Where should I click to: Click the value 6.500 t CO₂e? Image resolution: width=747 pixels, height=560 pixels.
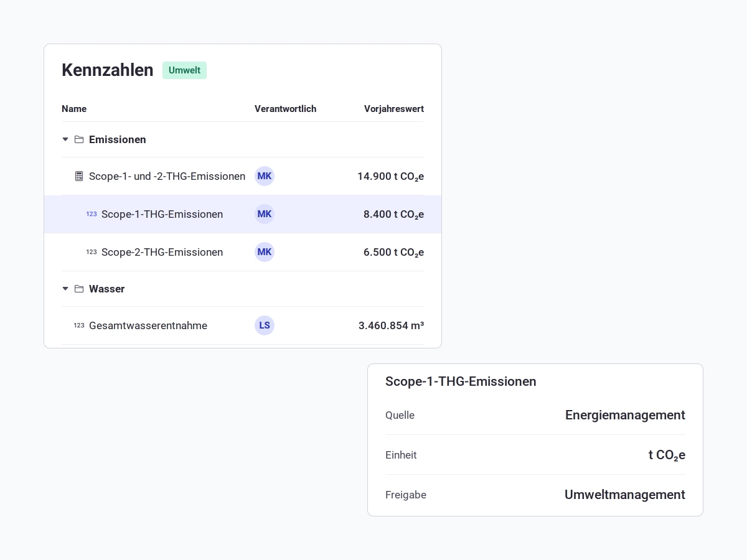(393, 252)
